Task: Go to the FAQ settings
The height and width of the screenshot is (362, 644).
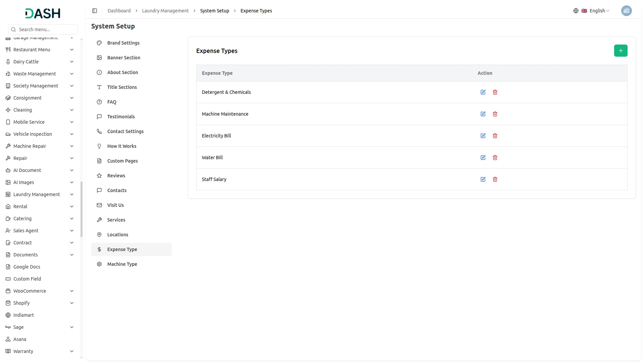Action: click(x=131, y=102)
